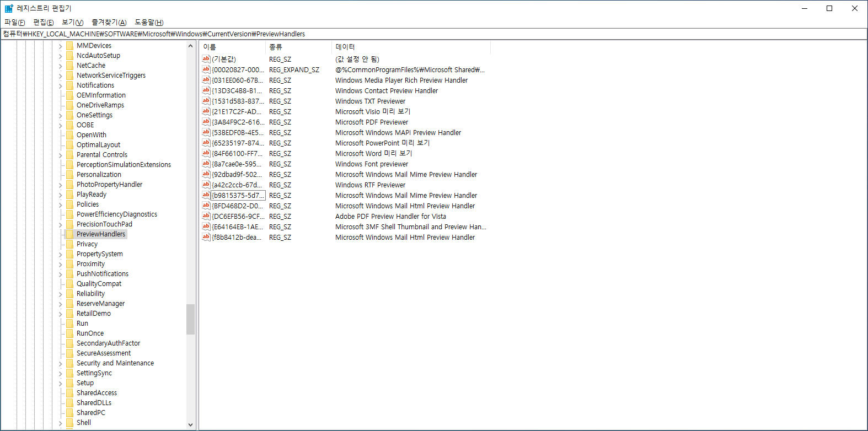Click the tree pane scroll down arrow
Image resolution: width=868 pixels, height=431 pixels.
(191, 425)
